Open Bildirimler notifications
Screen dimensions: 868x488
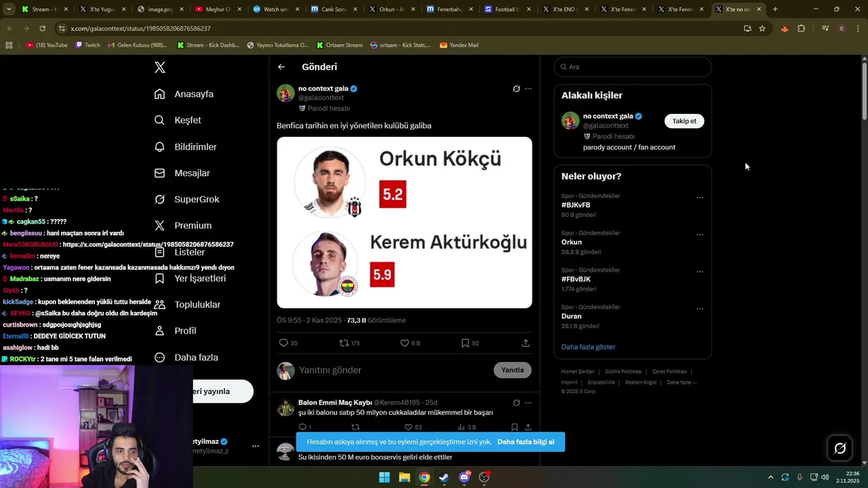[185, 147]
